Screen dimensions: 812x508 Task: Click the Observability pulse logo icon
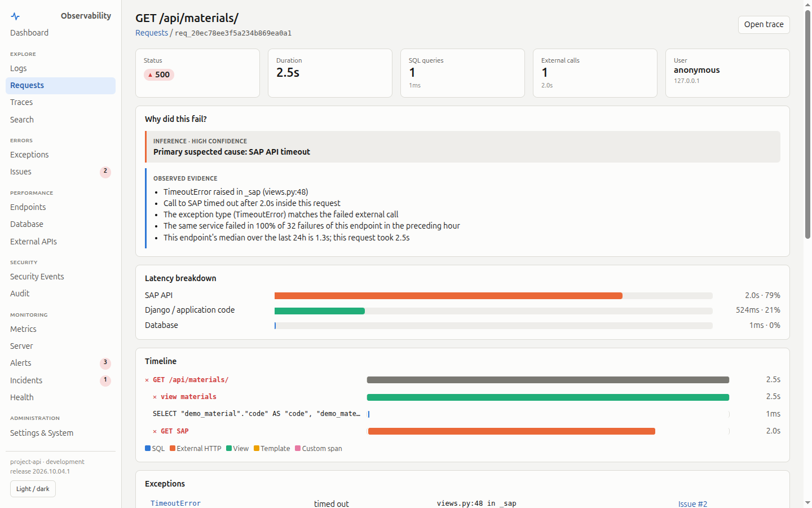coord(15,16)
